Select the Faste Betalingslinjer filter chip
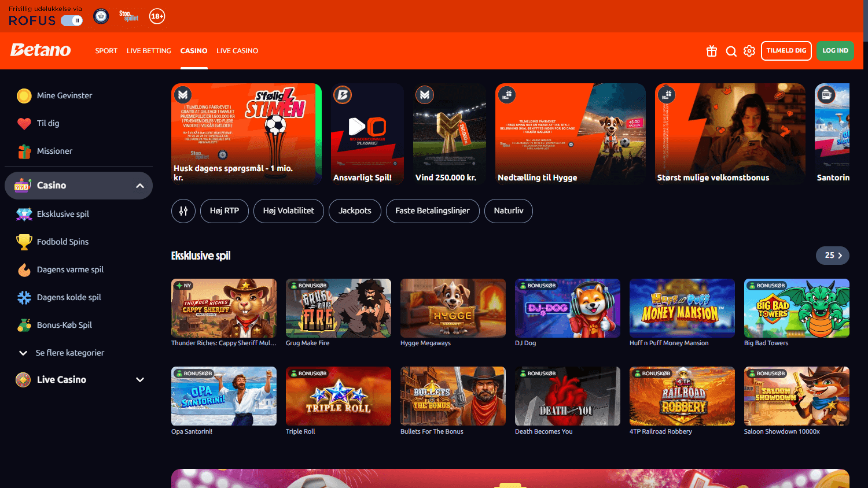This screenshot has height=488, width=868. pos(432,211)
